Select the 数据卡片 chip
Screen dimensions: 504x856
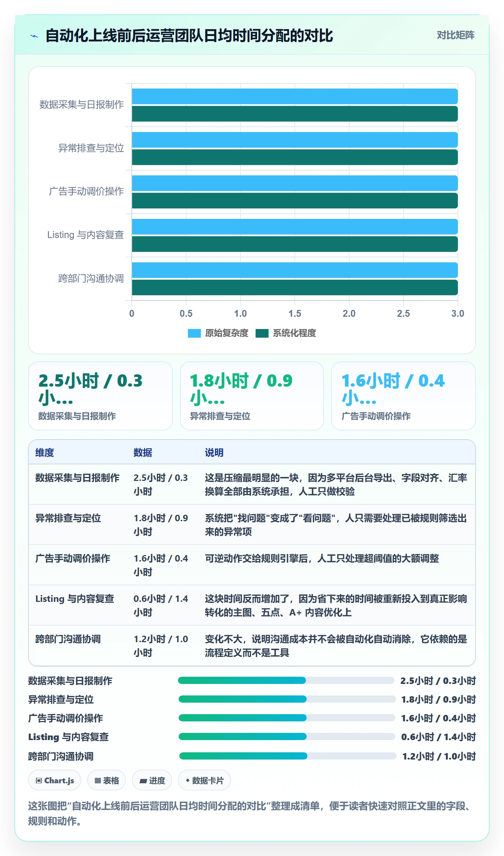click(x=204, y=780)
